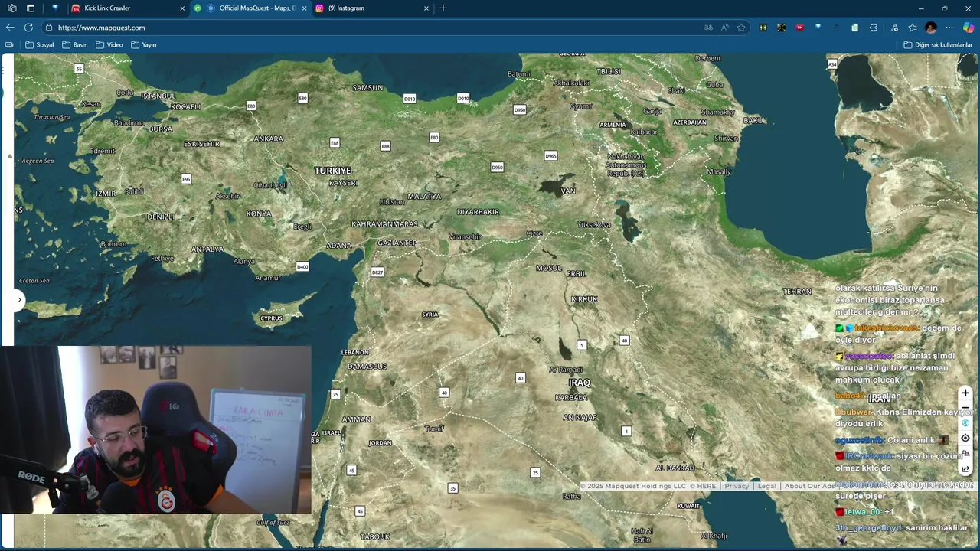Click the webcam overlay video
980x551 pixels.
(x=156, y=429)
